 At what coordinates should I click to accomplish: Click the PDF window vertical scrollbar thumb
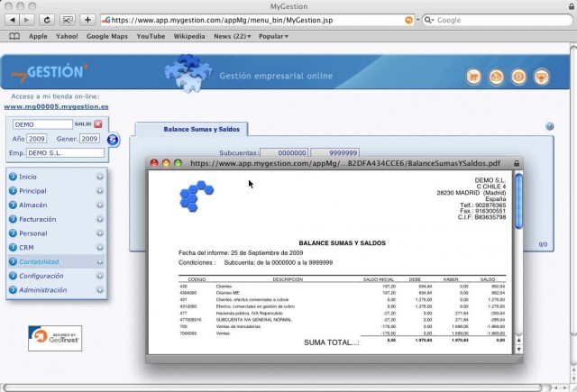[518, 201]
